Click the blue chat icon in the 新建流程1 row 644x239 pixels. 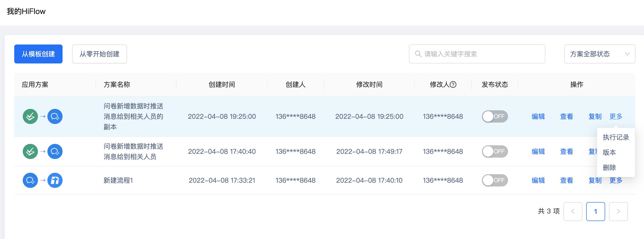(x=30, y=180)
